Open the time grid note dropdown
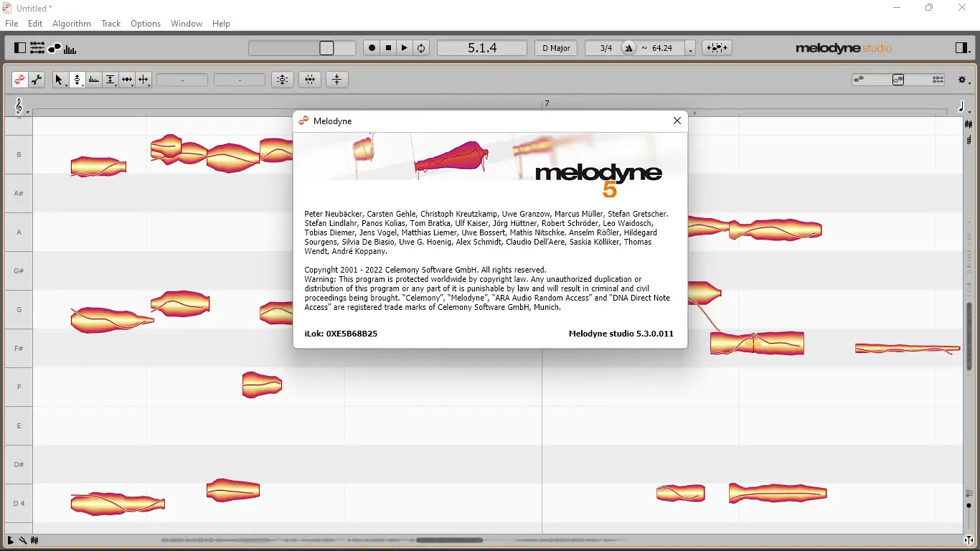 (x=964, y=108)
